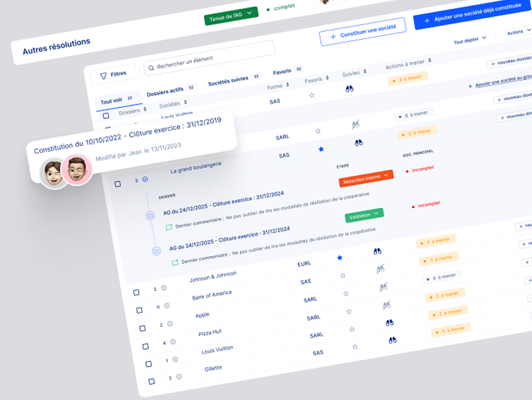This screenshot has height=400, width=532.
Task: Check the bottom Louis Vuitton row checkbox
Action: pyautogui.click(x=149, y=364)
